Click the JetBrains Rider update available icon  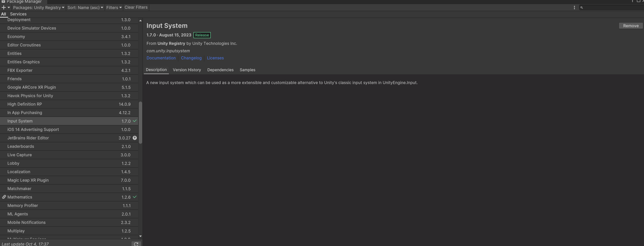[135, 138]
